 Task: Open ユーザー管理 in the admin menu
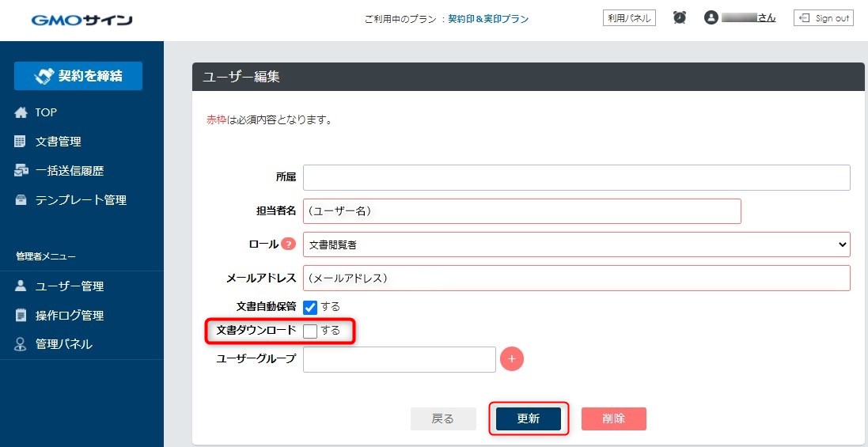[69, 286]
